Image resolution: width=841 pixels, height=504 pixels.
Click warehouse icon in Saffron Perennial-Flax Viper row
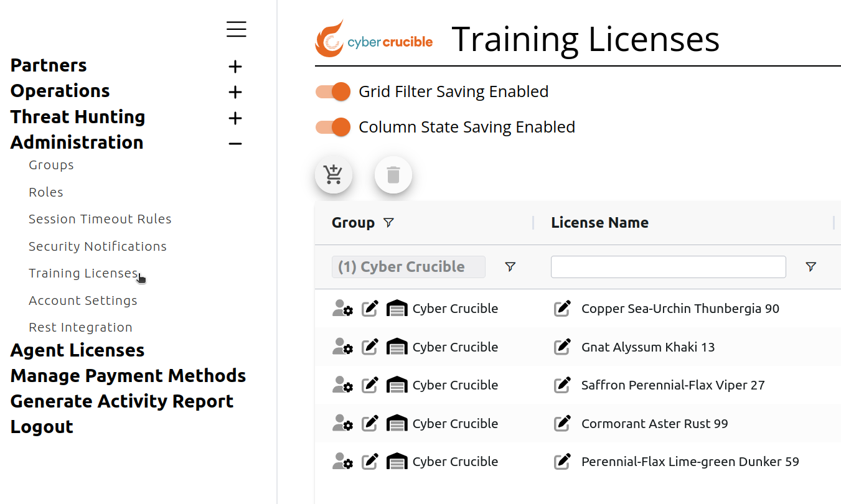click(397, 385)
